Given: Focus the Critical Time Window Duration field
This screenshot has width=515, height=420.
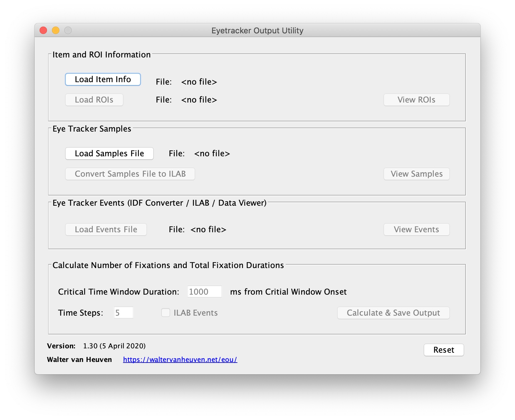Looking at the screenshot, I should click(x=205, y=292).
